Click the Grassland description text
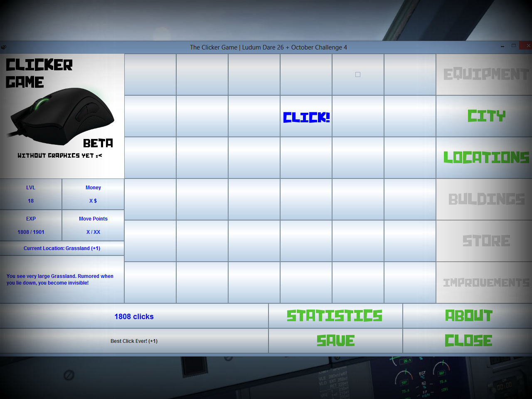Image resolution: width=532 pixels, height=399 pixels. 60,280
